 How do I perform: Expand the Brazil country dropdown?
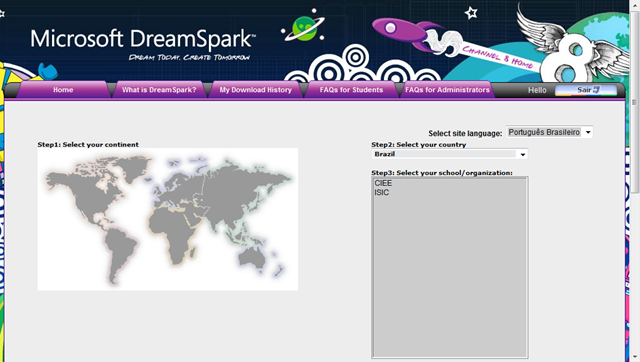click(x=449, y=154)
